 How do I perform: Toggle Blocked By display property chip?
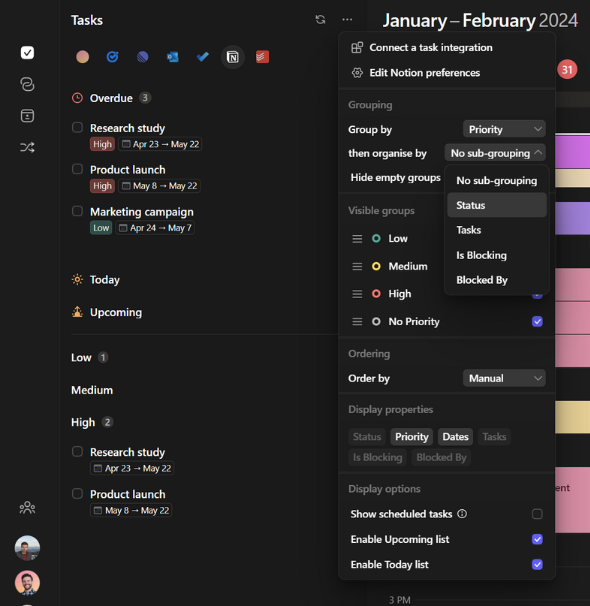(x=441, y=457)
